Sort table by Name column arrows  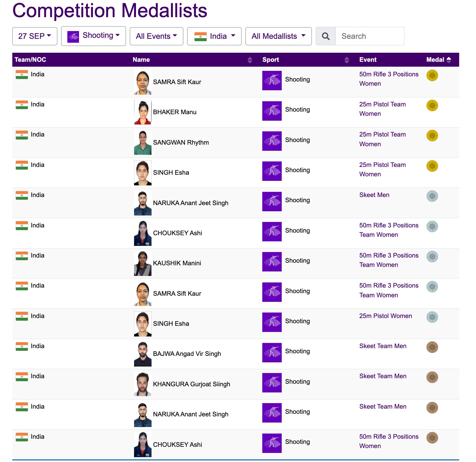pos(250,60)
